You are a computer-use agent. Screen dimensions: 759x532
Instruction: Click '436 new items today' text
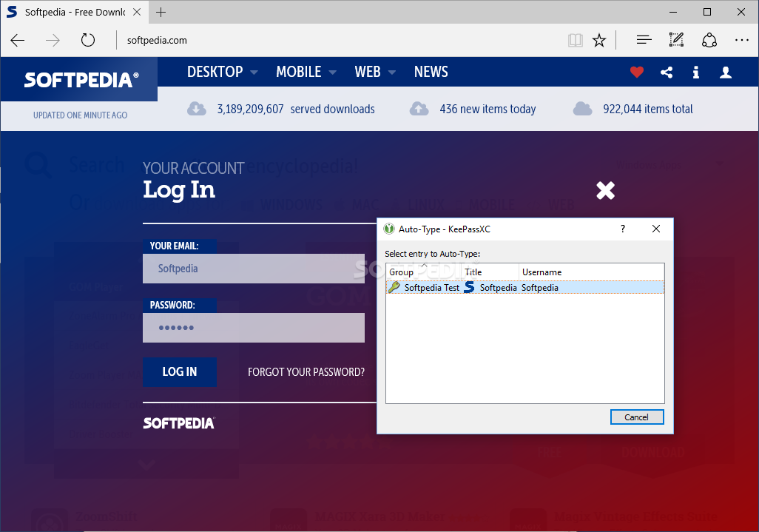click(x=488, y=109)
